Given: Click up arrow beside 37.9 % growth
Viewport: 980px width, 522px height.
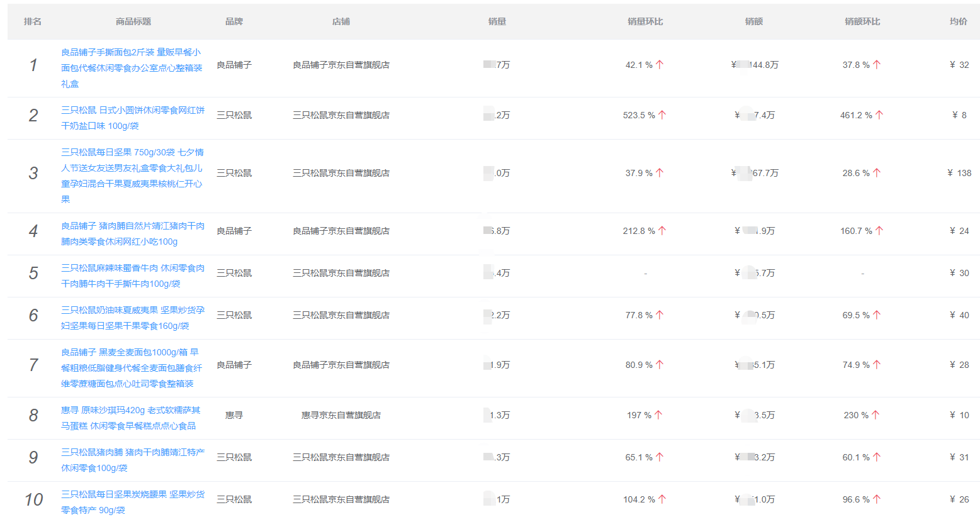Looking at the screenshot, I should click(660, 173).
